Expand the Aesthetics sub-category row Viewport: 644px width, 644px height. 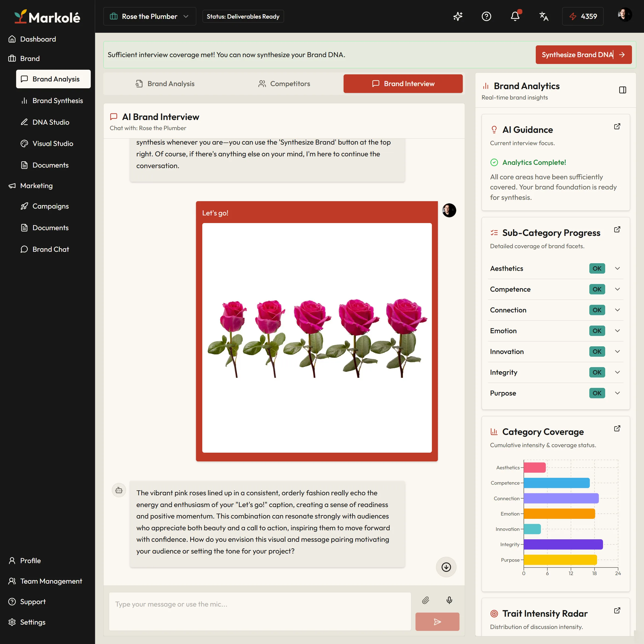[x=556, y=268]
